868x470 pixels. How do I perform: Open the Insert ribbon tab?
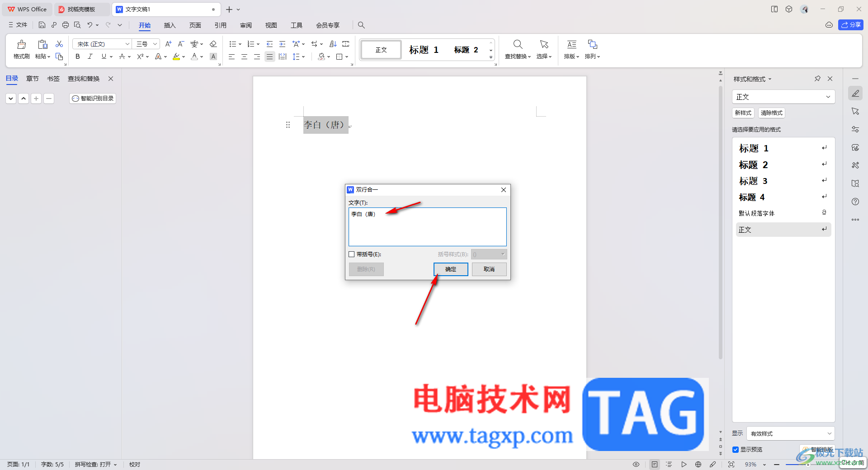(170, 25)
